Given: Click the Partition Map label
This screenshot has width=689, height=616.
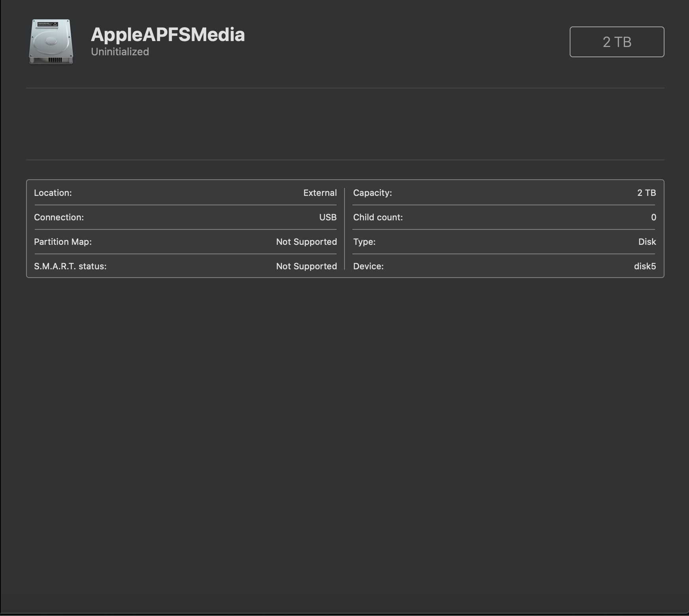Looking at the screenshot, I should tap(63, 242).
